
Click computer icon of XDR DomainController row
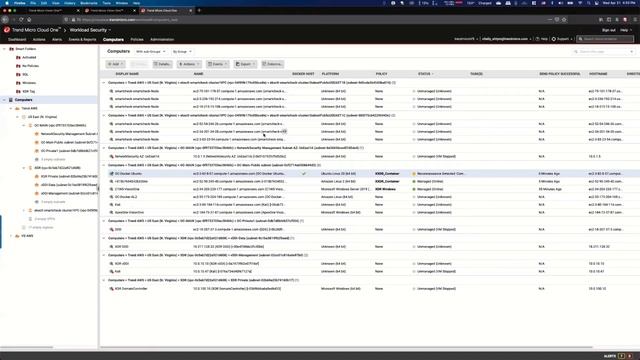[111, 289]
